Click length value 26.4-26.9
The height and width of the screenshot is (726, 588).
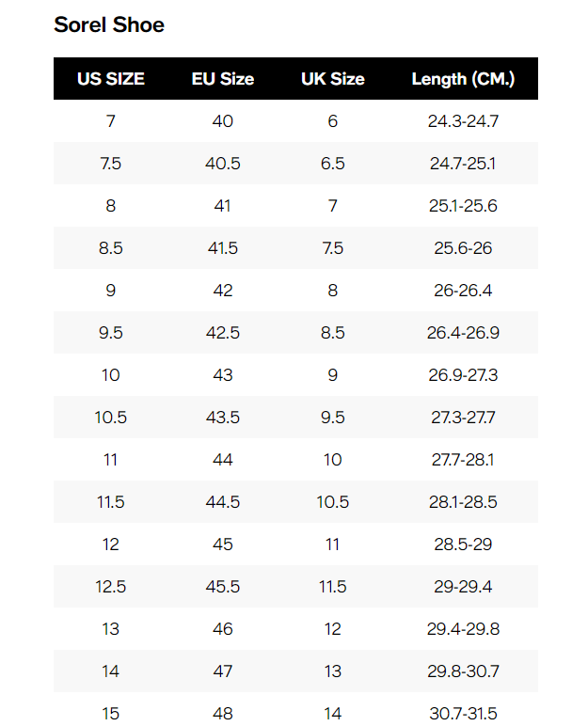(x=463, y=333)
